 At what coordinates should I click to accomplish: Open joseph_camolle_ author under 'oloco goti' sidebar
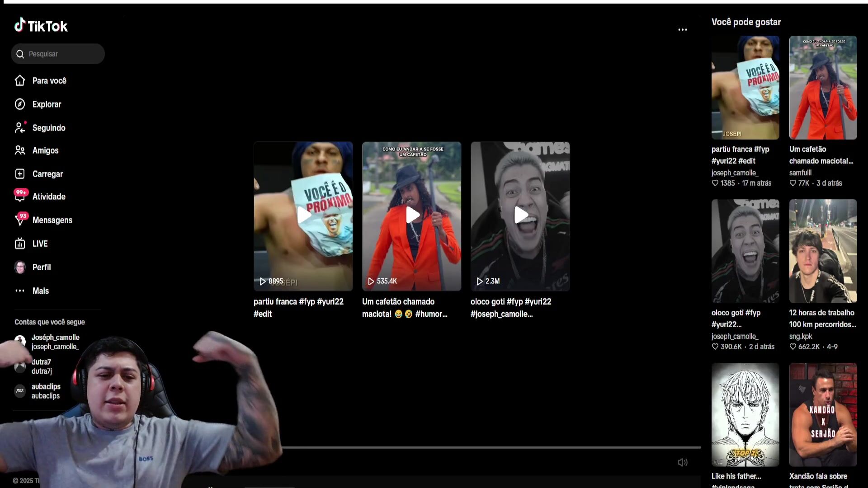(x=735, y=336)
